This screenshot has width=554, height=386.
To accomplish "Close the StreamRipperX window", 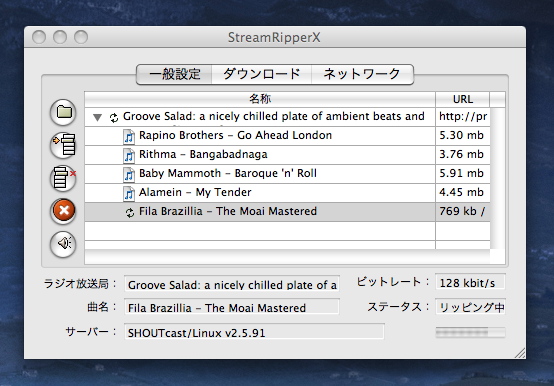I will click(39, 37).
